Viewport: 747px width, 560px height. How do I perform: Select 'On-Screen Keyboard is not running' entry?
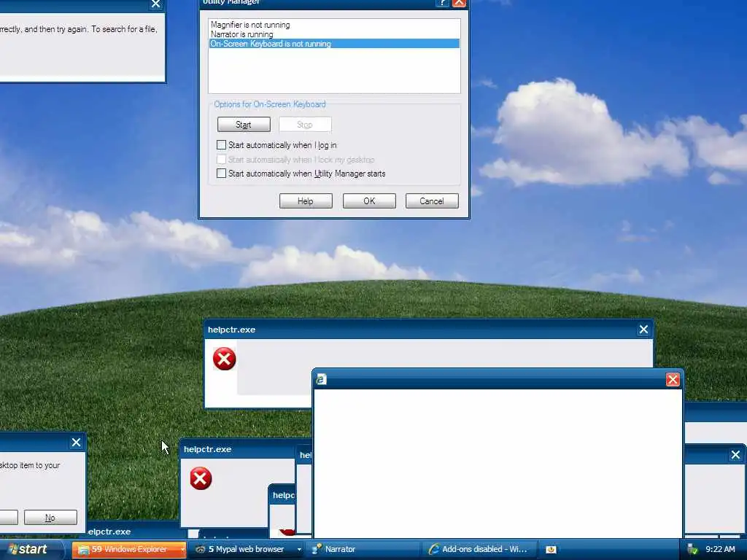tap(334, 44)
